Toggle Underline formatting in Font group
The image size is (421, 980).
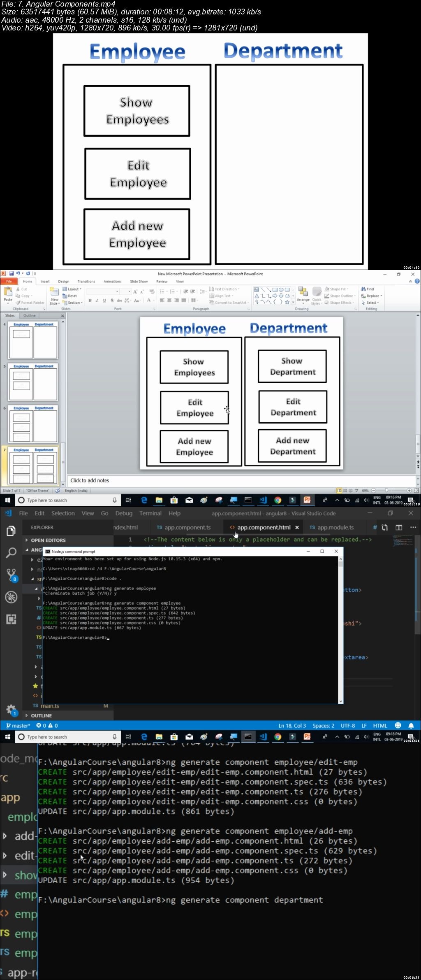(x=104, y=300)
